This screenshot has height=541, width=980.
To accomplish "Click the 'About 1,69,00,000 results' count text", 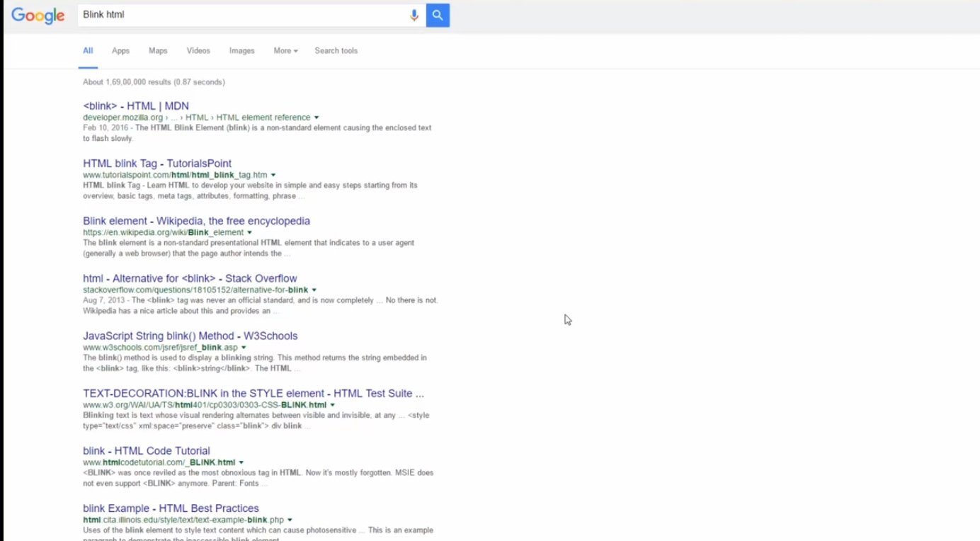I will (x=154, y=82).
